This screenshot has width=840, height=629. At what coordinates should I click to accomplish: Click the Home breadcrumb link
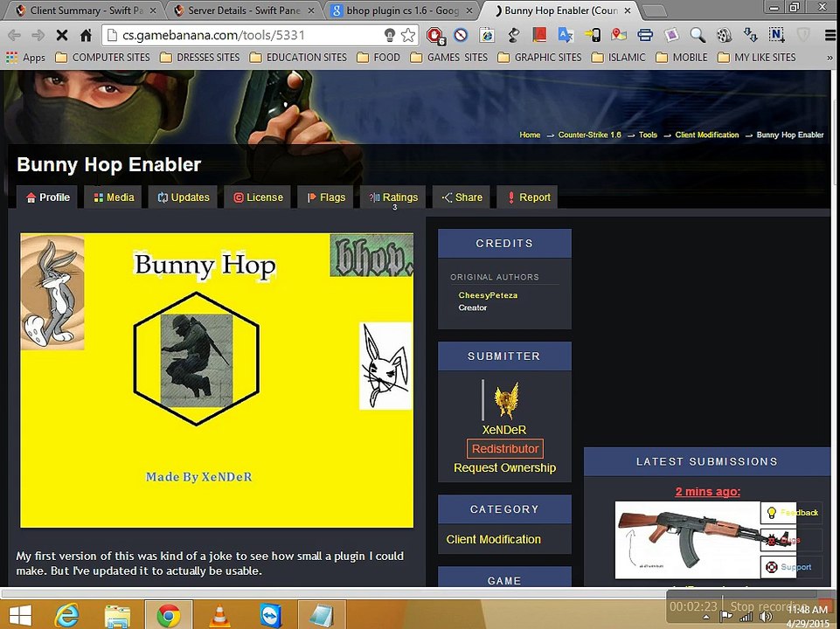[530, 135]
